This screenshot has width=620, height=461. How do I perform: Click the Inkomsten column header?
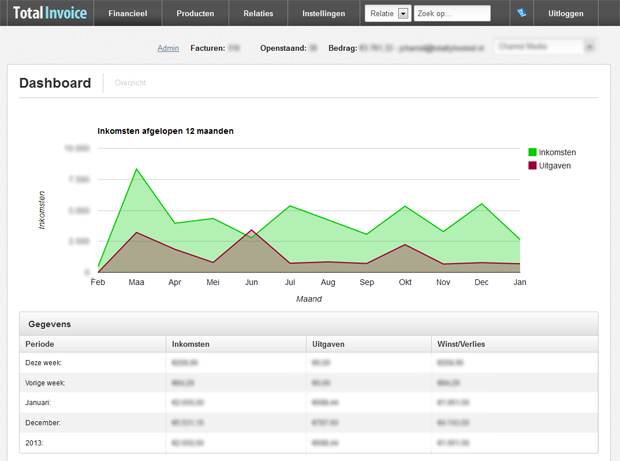pos(236,344)
